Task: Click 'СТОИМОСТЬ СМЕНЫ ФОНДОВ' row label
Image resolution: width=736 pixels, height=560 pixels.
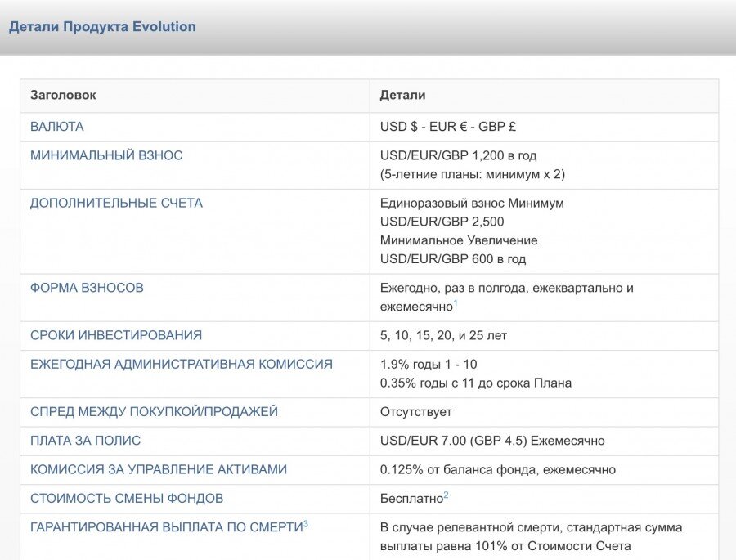Action: coord(127,499)
